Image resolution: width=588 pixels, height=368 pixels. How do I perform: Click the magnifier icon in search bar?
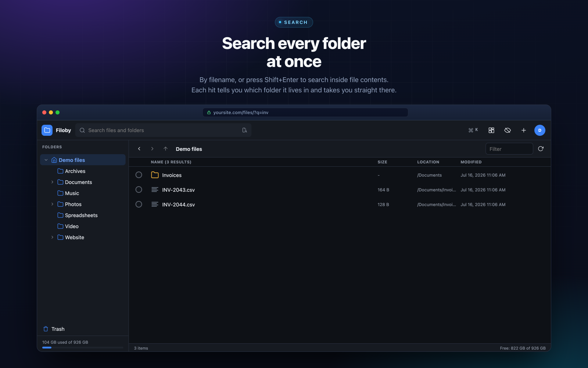(x=82, y=130)
